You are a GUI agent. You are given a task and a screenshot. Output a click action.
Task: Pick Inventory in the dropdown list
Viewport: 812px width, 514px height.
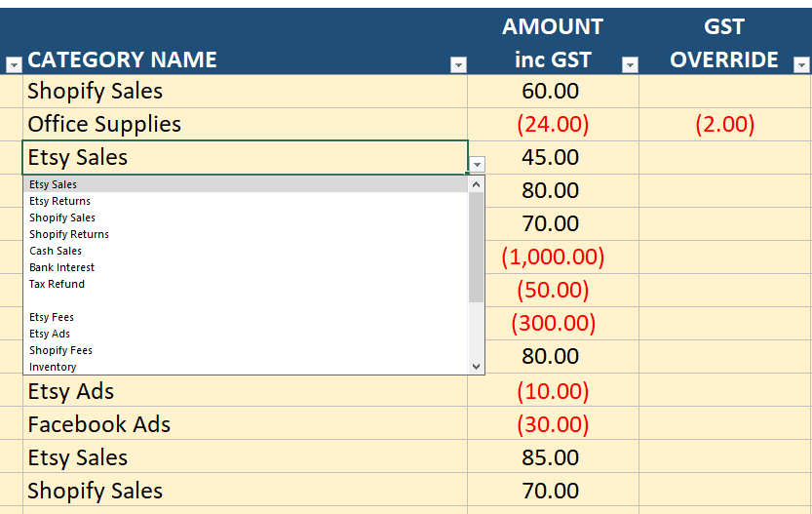click(246, 367)
